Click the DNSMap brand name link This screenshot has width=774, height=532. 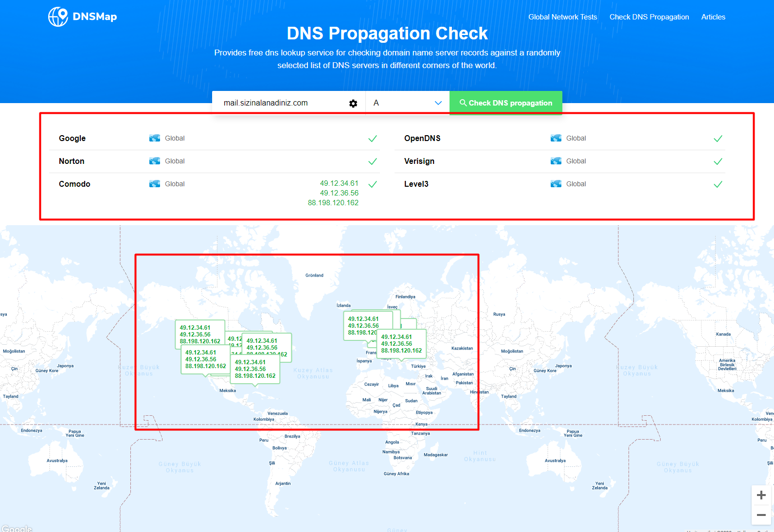point(95,17)
